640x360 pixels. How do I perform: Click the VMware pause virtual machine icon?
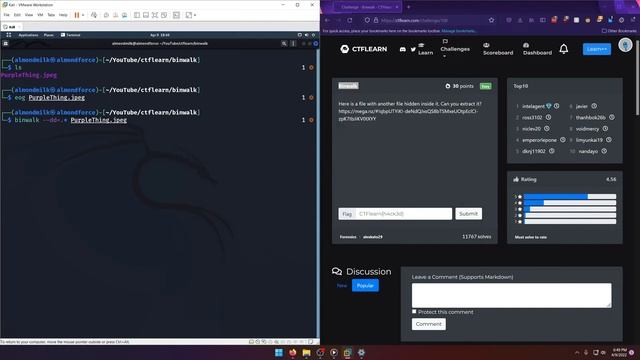click(x=76, y=15)
